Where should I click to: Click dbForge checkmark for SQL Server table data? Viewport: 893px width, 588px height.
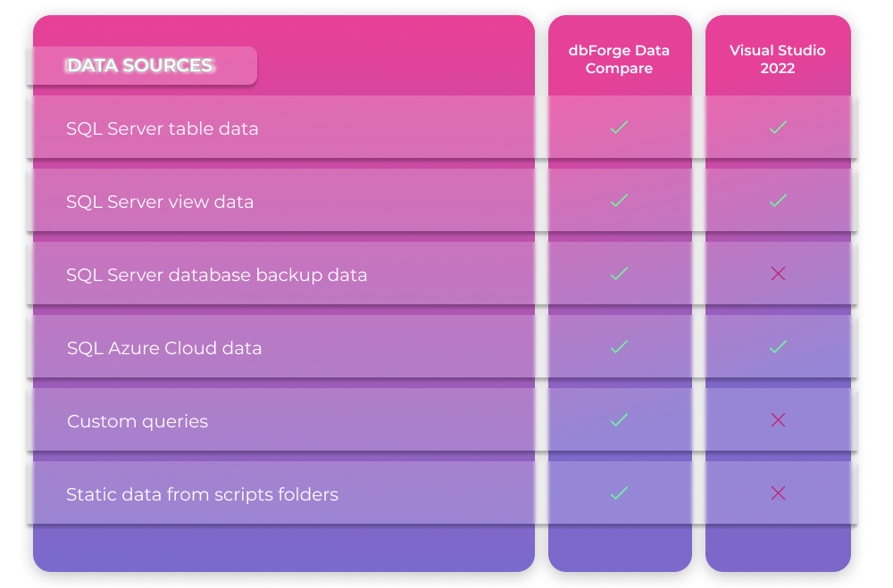tap(619, 127)
